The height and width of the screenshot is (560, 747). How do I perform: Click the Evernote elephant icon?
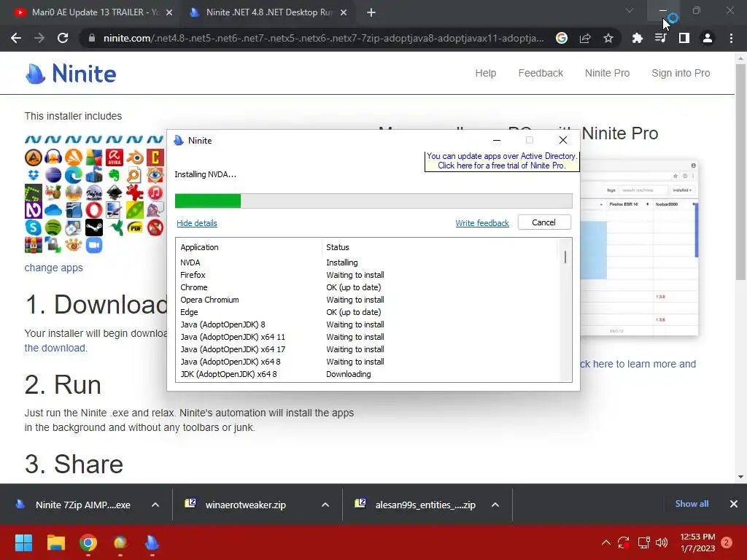[x=115, y=175]
